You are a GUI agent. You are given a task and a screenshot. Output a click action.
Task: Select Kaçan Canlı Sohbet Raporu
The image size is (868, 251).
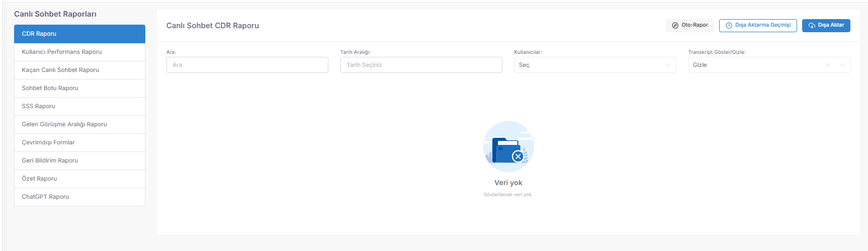79,70
